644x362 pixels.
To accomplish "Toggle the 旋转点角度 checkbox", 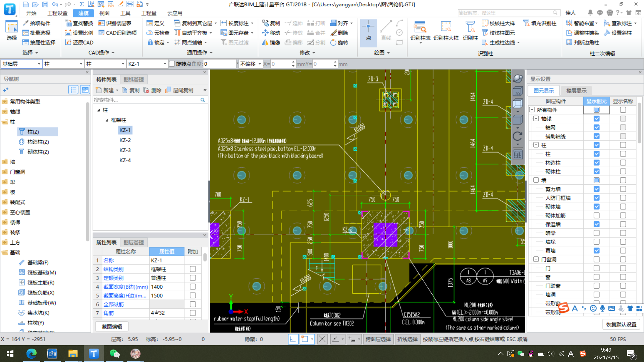I will (172, 64).
